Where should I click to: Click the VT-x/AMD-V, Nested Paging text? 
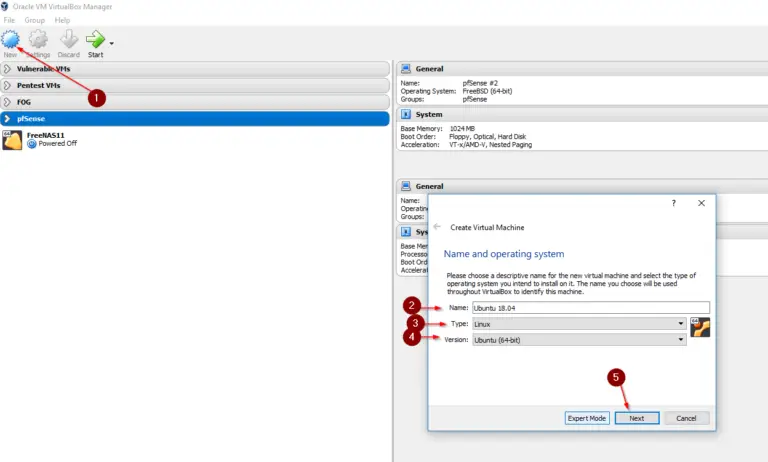(490, 145)
